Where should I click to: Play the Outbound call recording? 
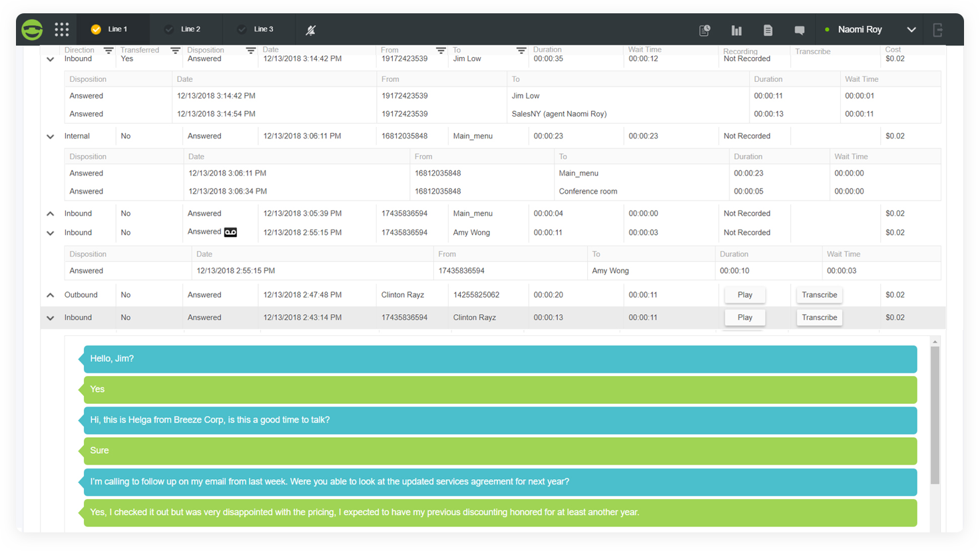tap(744, 295)
